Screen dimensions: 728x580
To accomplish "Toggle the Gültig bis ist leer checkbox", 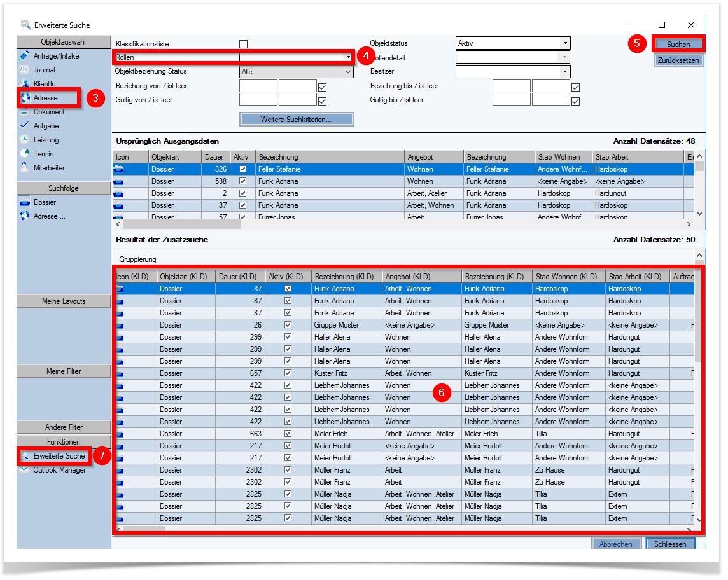I will coord(575,101).
